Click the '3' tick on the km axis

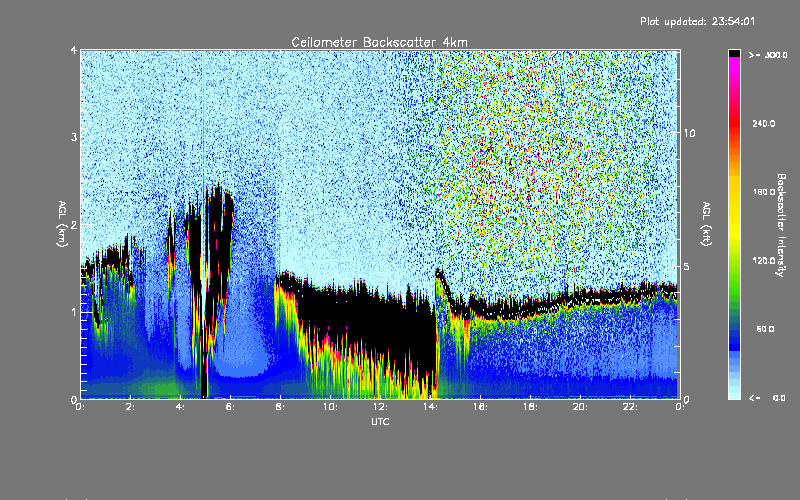point(74,137)
